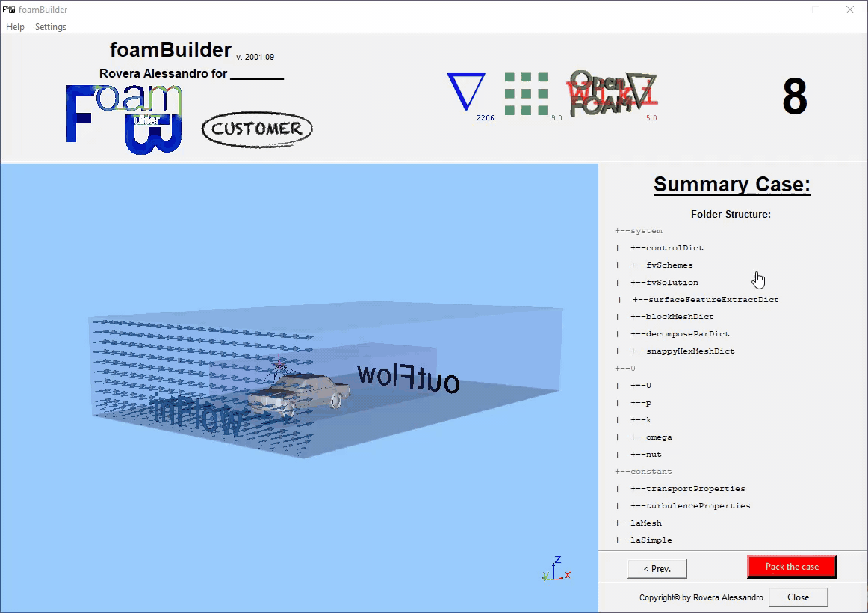Select transportProperties in the tree

click(x=687, y=488)
